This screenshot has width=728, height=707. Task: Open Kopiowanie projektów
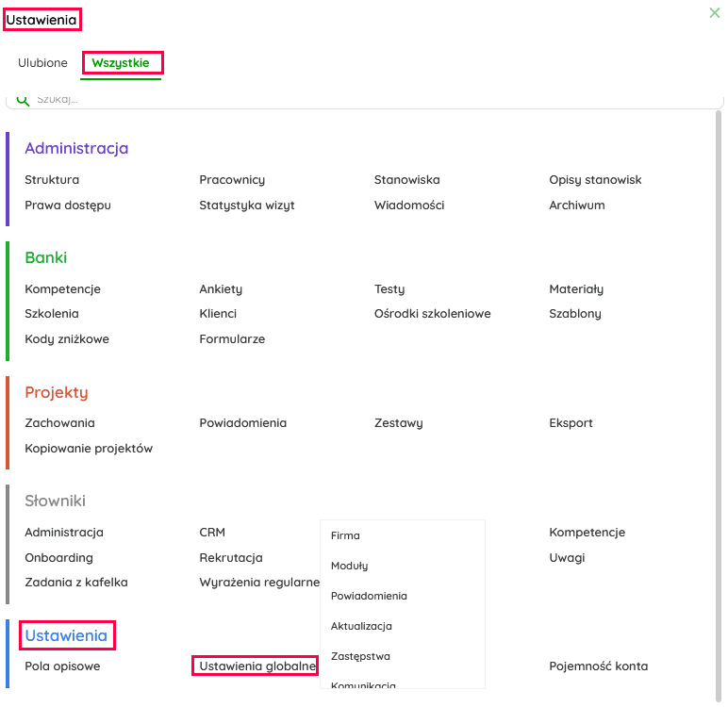tap(89, 449)
